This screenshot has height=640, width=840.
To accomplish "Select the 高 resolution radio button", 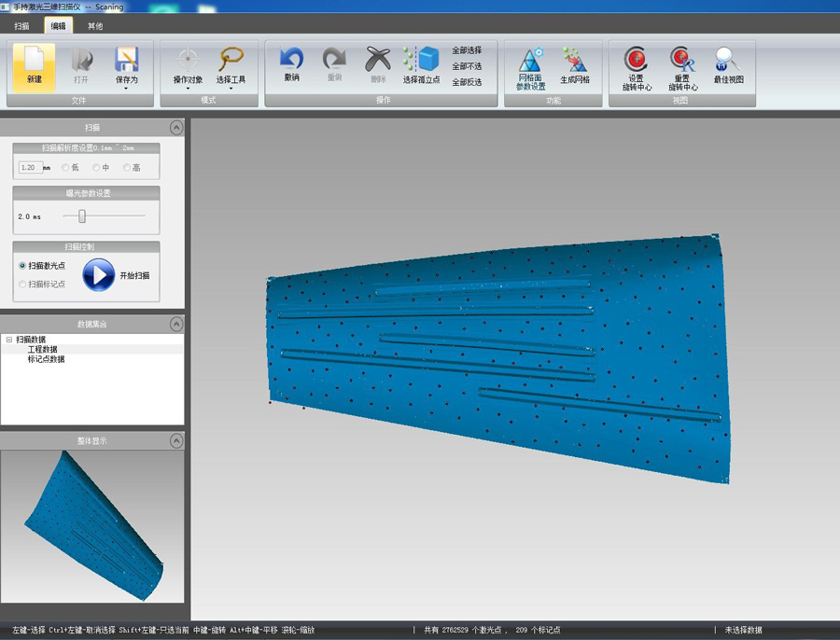I will (127, 168).
